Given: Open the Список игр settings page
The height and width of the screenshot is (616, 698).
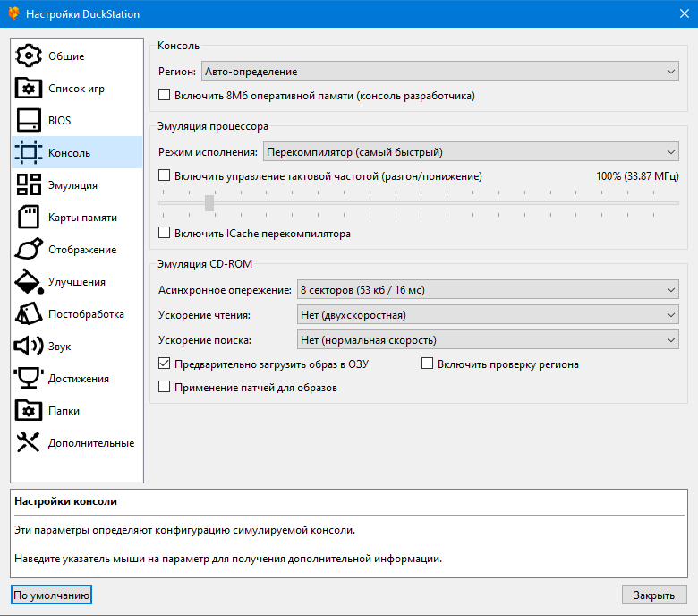Looking at the screenshot, I should [x=77, y=88].
